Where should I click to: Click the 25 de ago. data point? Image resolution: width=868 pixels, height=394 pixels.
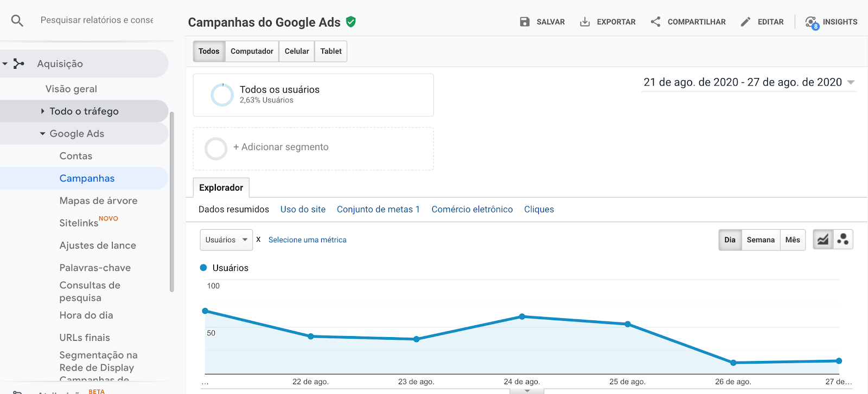628,324
